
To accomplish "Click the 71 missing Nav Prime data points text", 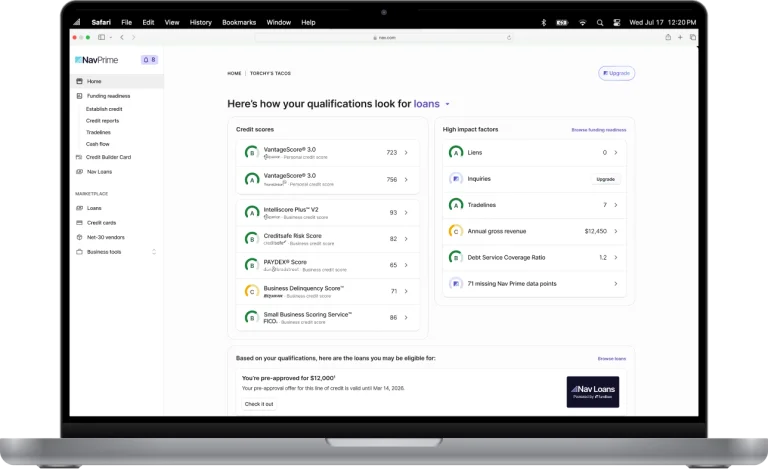I will [512, 284].
